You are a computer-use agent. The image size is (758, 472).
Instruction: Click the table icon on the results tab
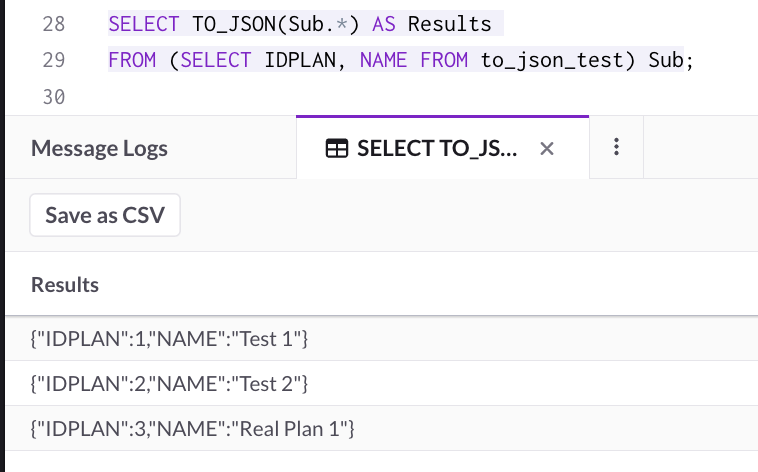(x=337, y=149)
